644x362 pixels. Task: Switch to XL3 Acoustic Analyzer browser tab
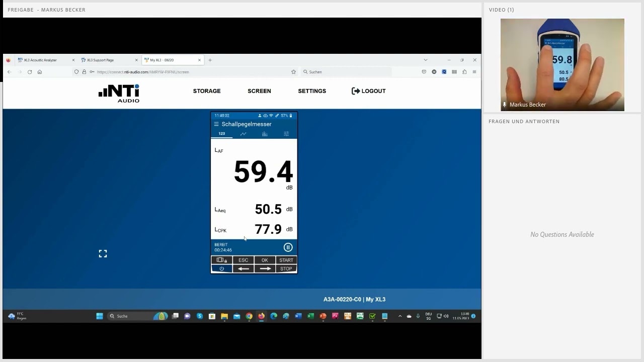tap(45, 60)
